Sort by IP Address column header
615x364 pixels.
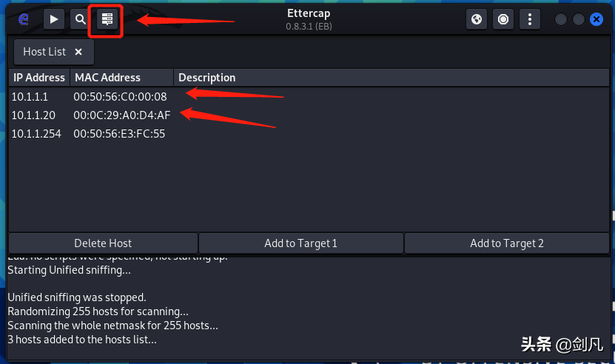pyautogui.click(x=39, y=78)
